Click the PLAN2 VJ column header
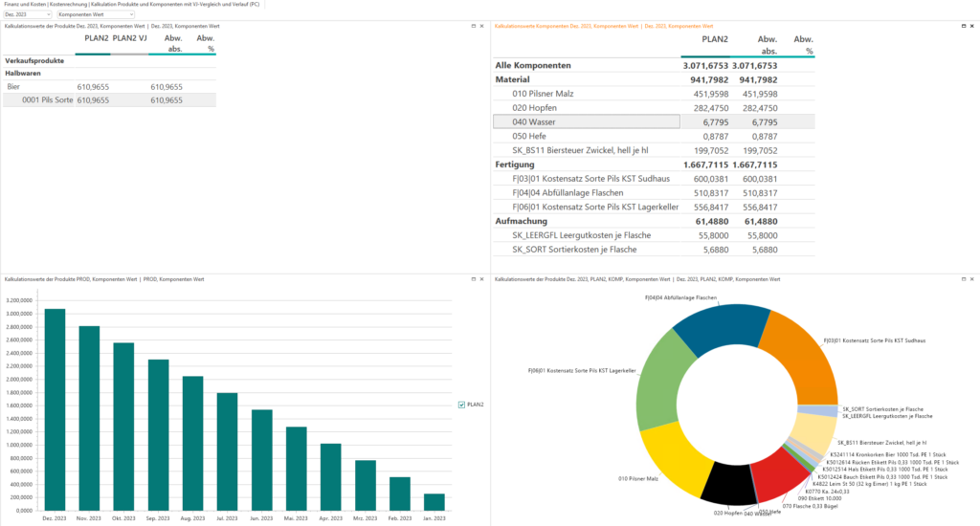980x526 pixels. [129, 38]
